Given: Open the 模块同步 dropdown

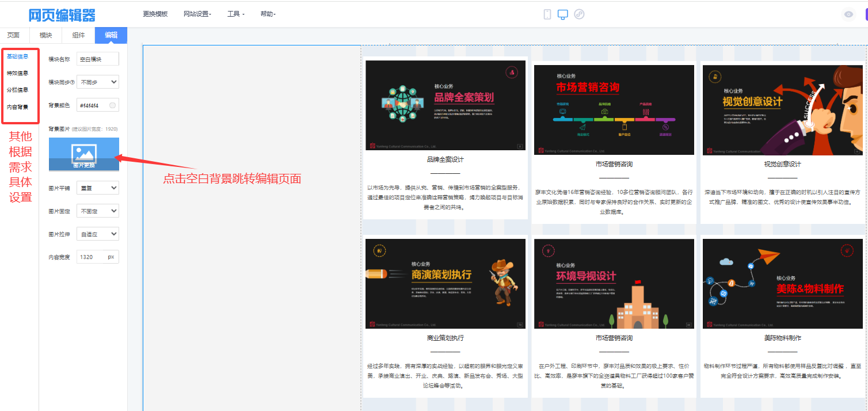Looking at the screenshot, I should (x=98, y=82).
